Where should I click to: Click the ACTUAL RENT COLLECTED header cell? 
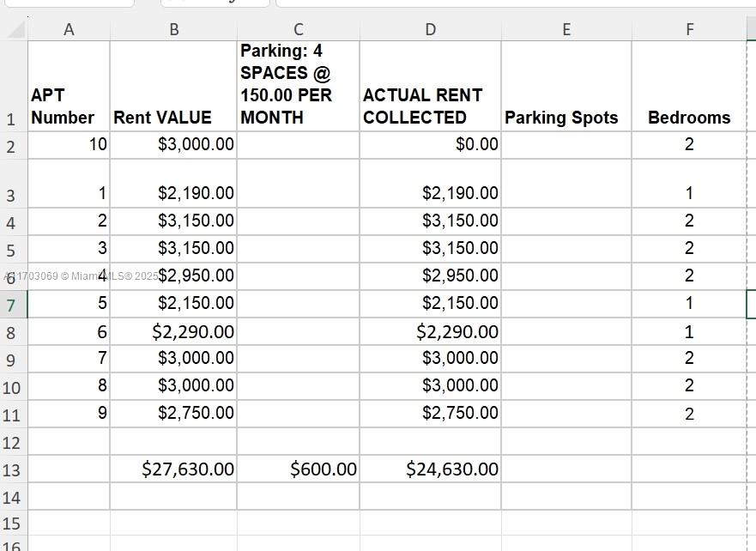[x=429, y=106]
